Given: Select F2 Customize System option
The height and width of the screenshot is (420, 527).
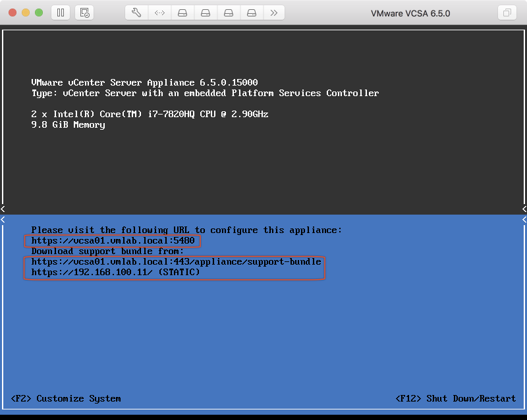Looking at the screenshot, I should [x=66, y=398].
